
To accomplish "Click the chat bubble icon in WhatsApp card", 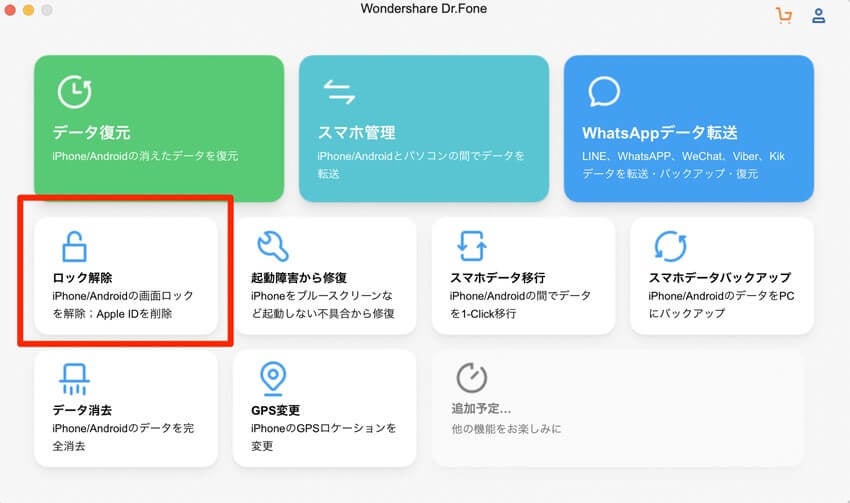I will [x=604, y=92].
